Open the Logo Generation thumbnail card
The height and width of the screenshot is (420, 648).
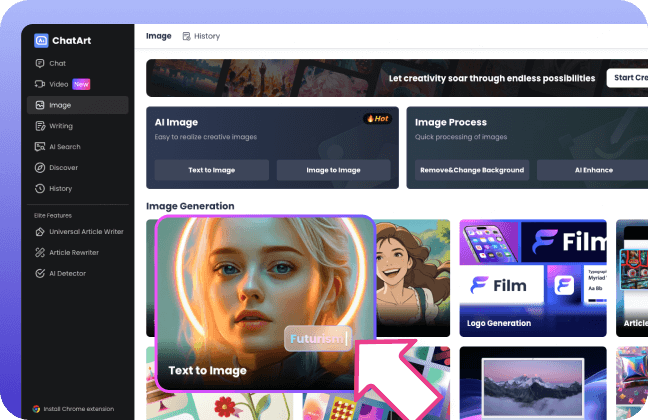[x=532, y=278]
